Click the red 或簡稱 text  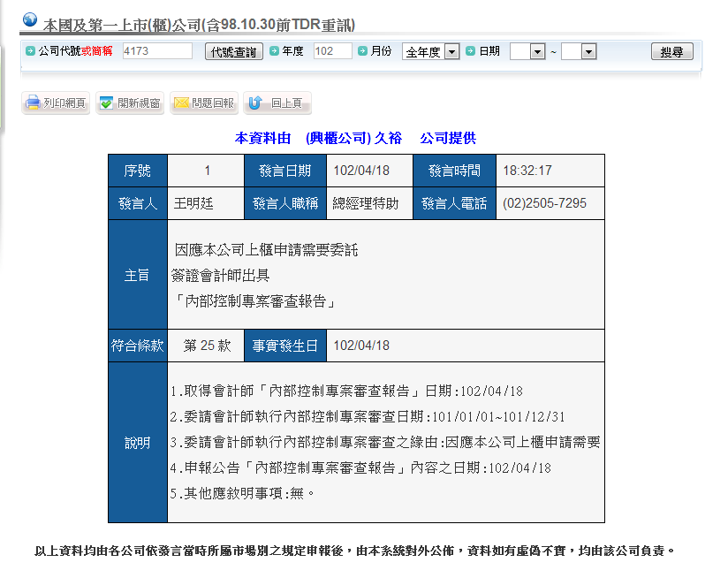coord(96,51)
